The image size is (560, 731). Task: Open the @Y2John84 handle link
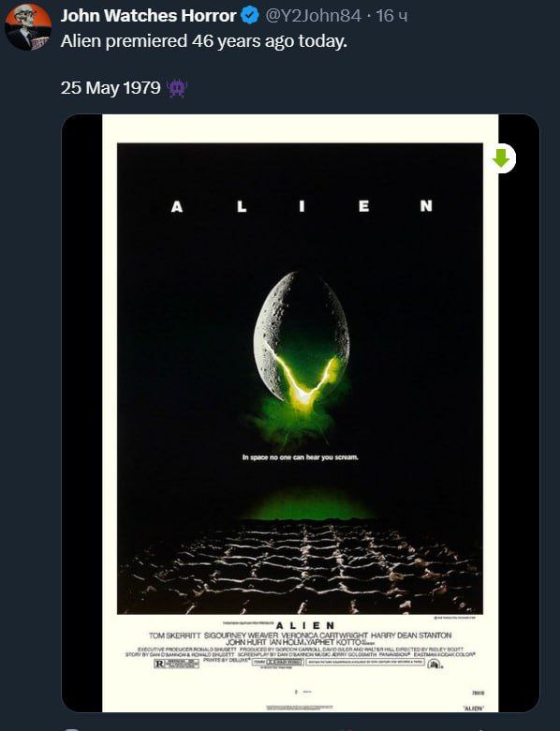pos(313,16)
